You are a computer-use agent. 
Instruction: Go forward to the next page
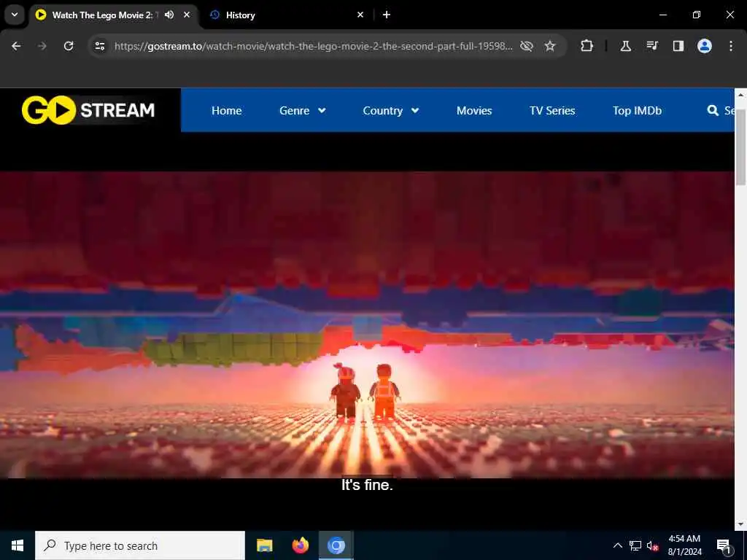[42, 46]
